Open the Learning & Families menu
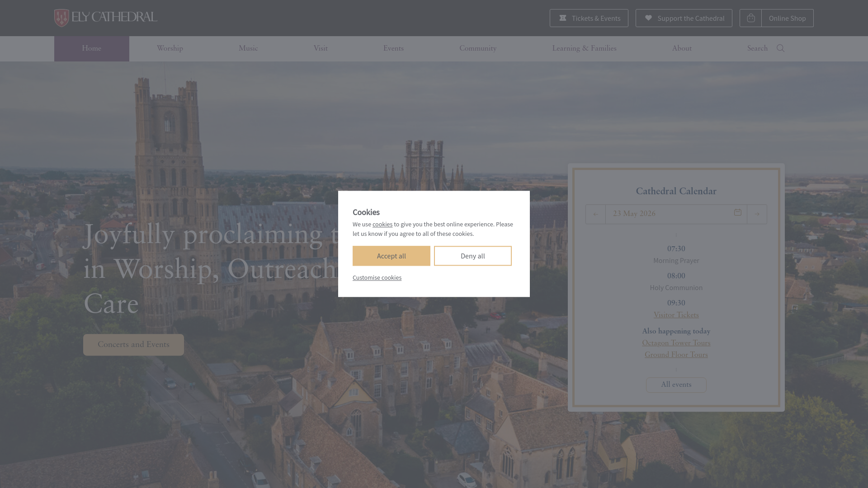Screen dimensions: 868x488 pyautogui.click(x=584, y=48)
